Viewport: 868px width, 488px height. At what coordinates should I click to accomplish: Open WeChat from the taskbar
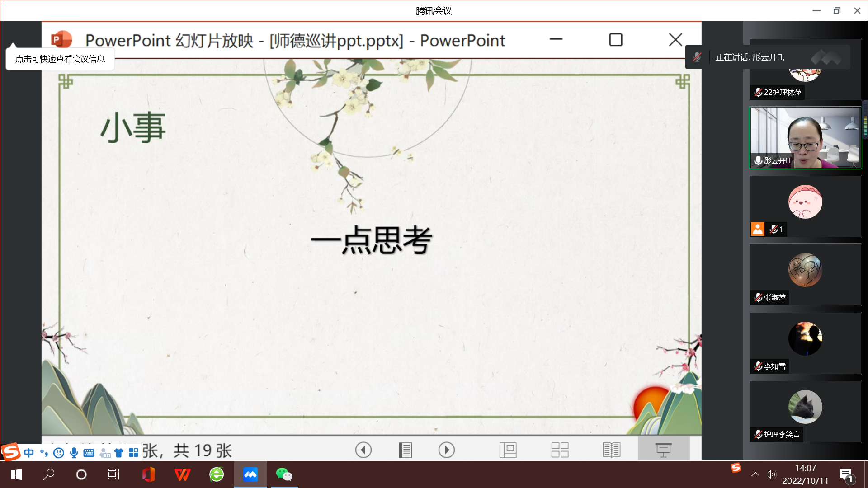click(x=284, y=474)
